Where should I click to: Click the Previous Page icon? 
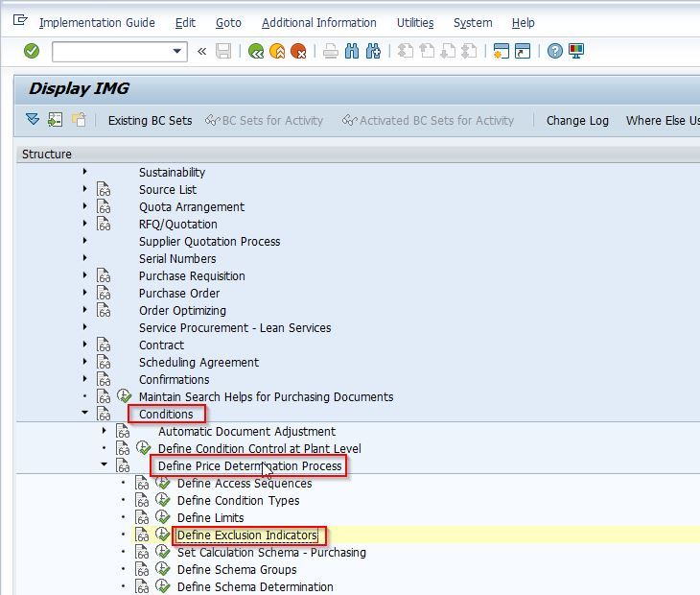pos(427,52)
